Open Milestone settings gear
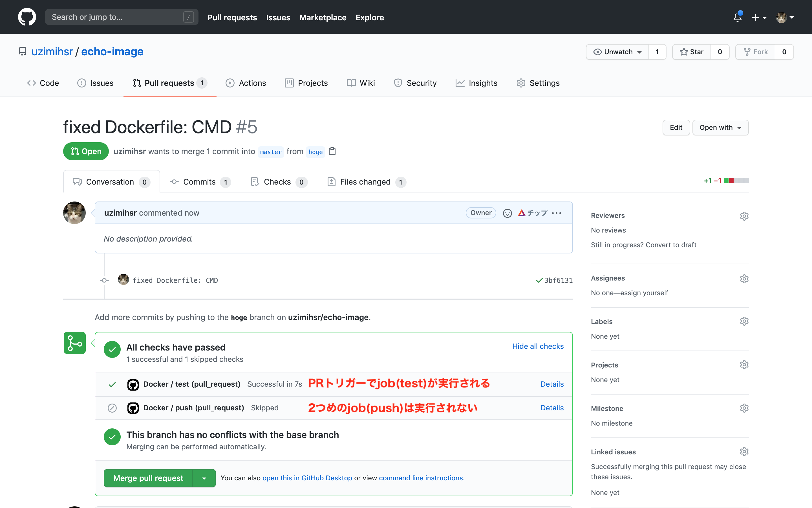 tap(744, 408)
